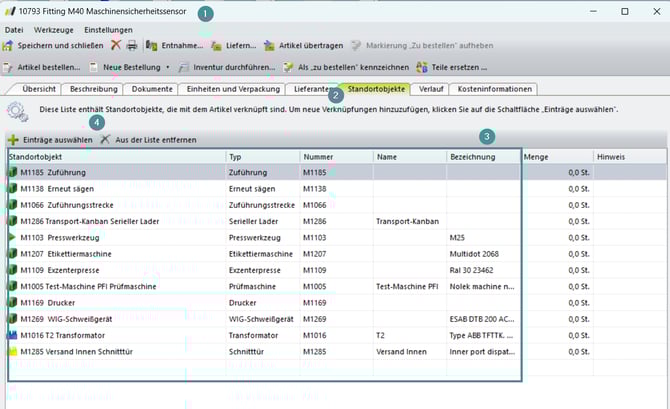Screen dimensions: 670x409
Task: Click the Teile ersetzen icon
Action: coord(422,67)
